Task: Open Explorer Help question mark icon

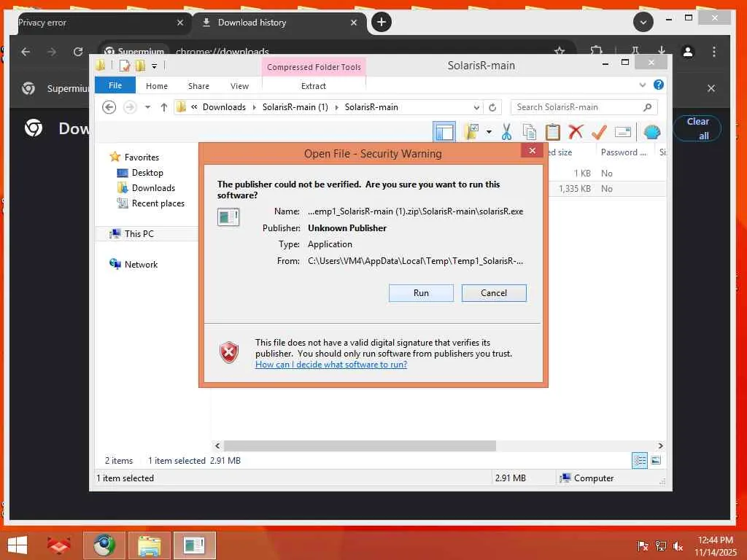Action: pos(659,85)
